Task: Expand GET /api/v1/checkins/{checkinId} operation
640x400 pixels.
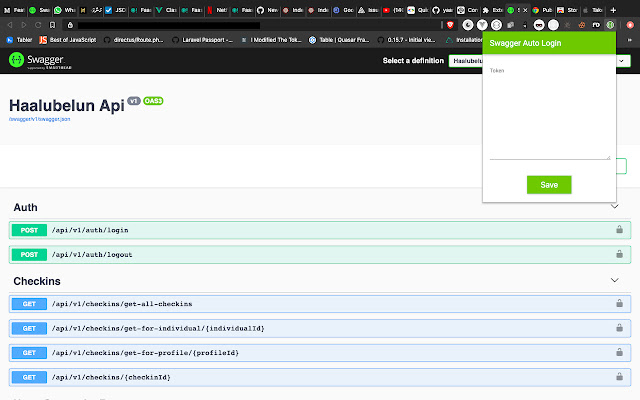Action: 320,377
